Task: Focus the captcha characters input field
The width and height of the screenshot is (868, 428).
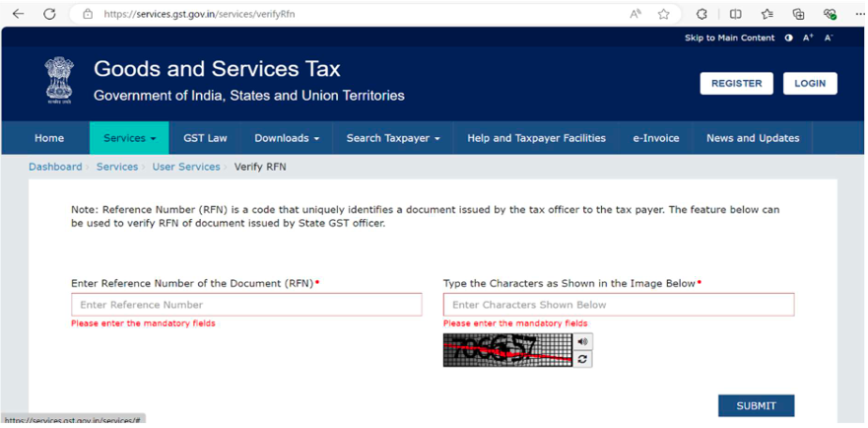Action: click(619, 305)
